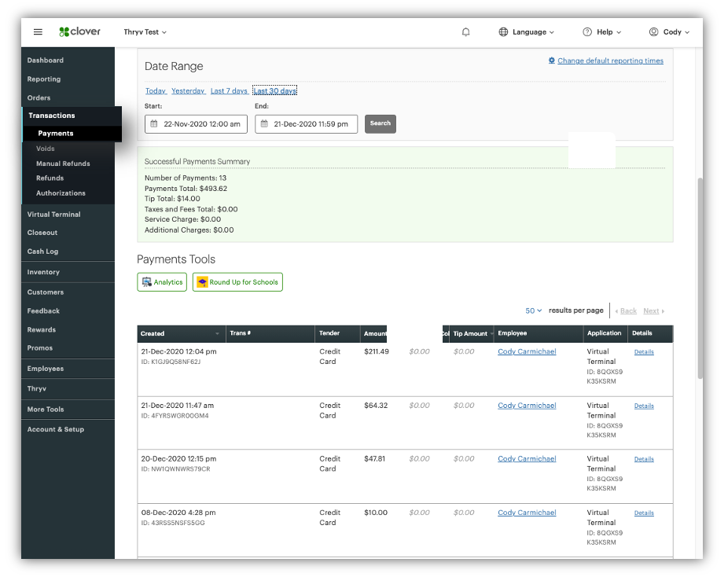Click the Analytics app icon
Image resolution: width=728 pixels, height=577 pixels.
[147, 281]
